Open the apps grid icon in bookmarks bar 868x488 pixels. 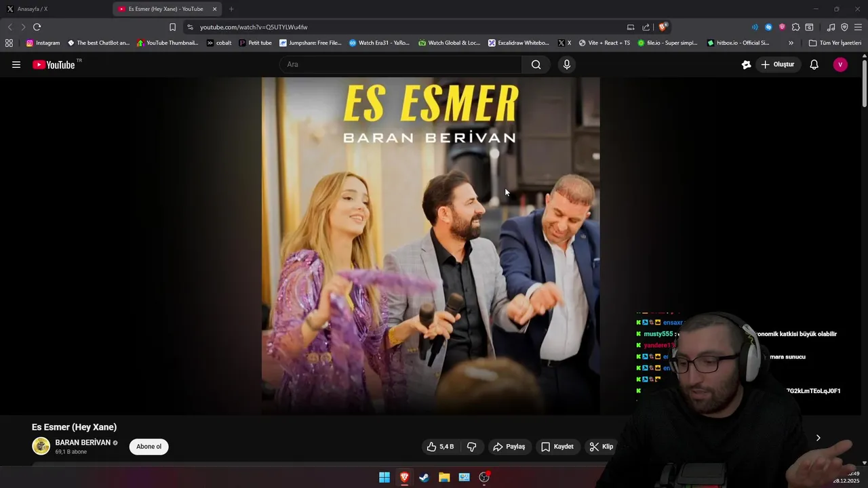pyautogui.click(x=9, y=43)
